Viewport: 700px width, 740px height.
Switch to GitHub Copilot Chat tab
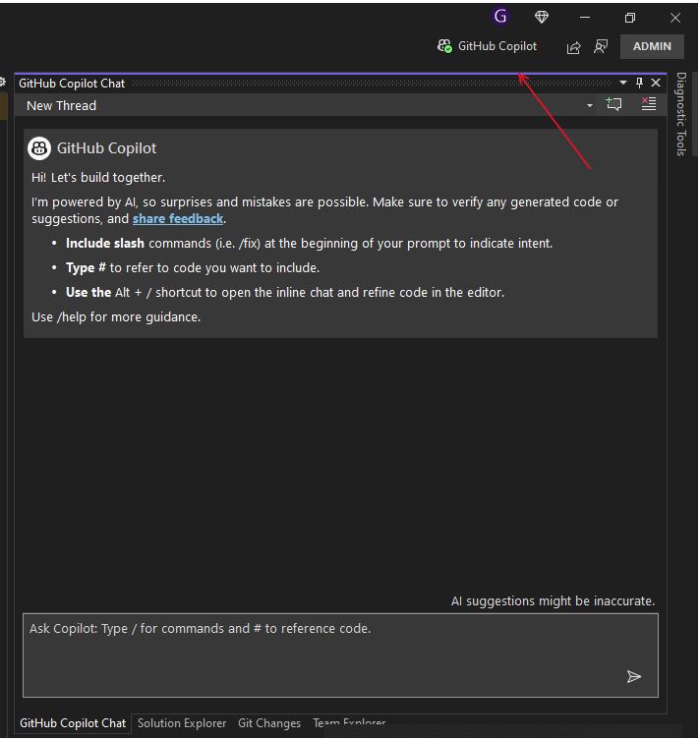[x=73, y=723]
